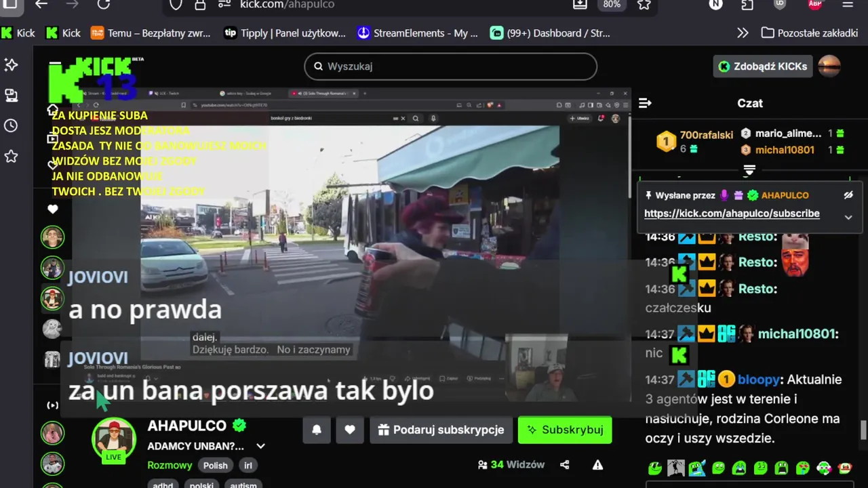868x488 pixels.
Task: Open the Temu bookmark
Action: 151,33
